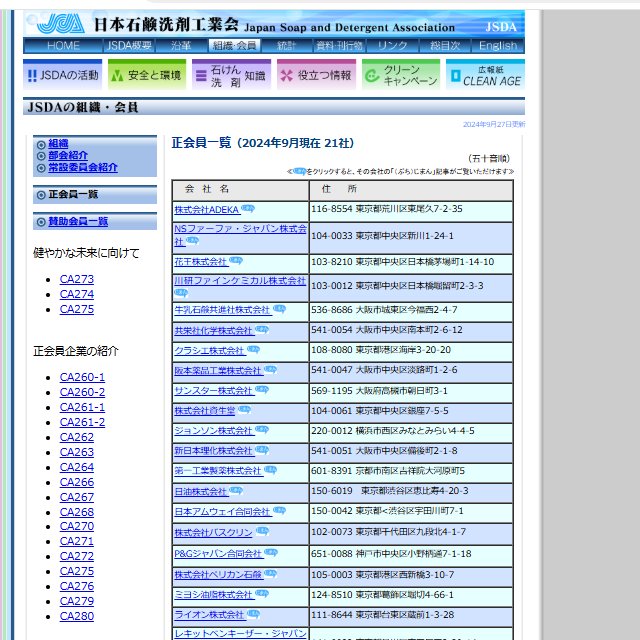Open 部会紹介 sidebar link
The height and width of the screenshot is (640, 640).
pyautogui.click(x=68, y=156)
